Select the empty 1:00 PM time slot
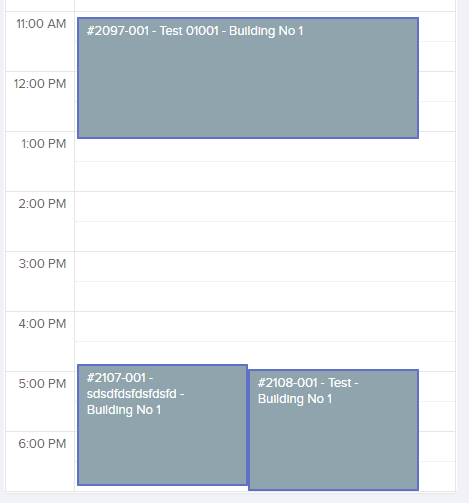 pyautogui.click(x=265, y=150)
